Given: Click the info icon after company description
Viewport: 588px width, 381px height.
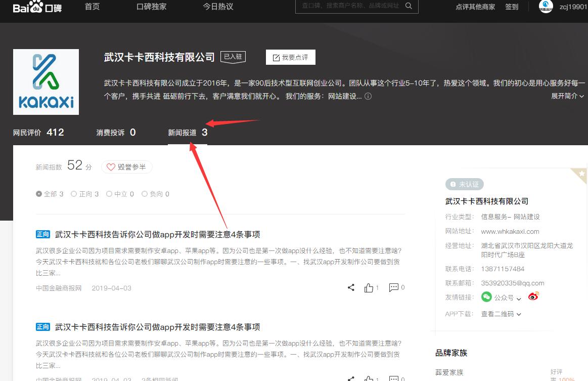Looking at the screenshot, I should pos(368,96).
